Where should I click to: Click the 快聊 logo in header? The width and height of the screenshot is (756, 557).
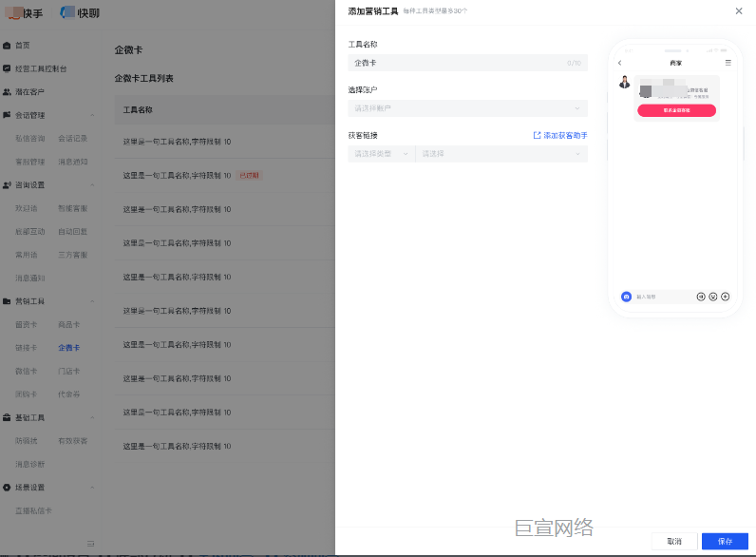click(80, 13)
